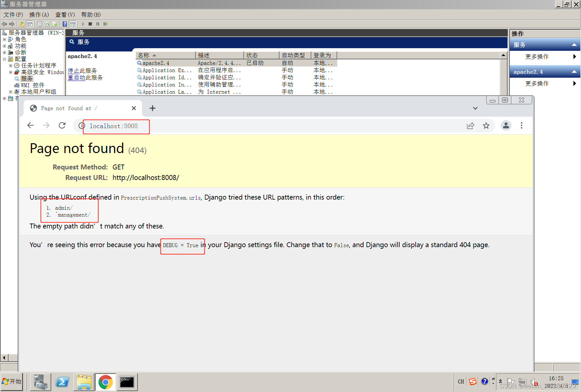This screenshot has height=392, width=581.
Task: Select the WMI 控件 tree item
Action: pos(32,85)
